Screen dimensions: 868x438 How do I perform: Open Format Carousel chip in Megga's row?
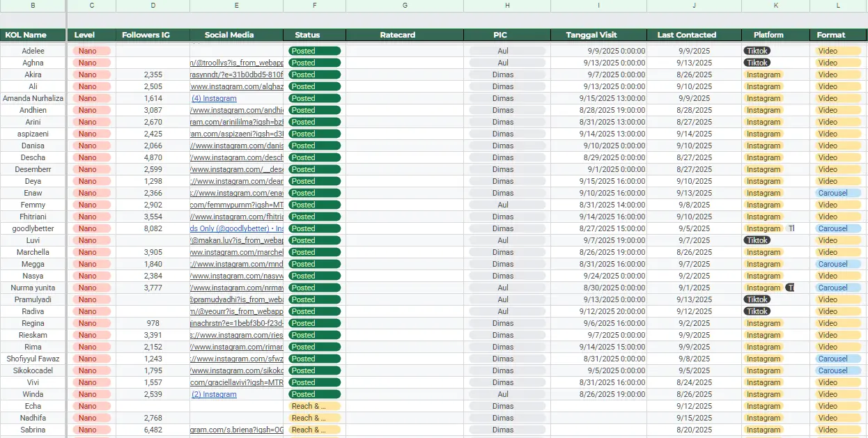click(x=837, y=264)
